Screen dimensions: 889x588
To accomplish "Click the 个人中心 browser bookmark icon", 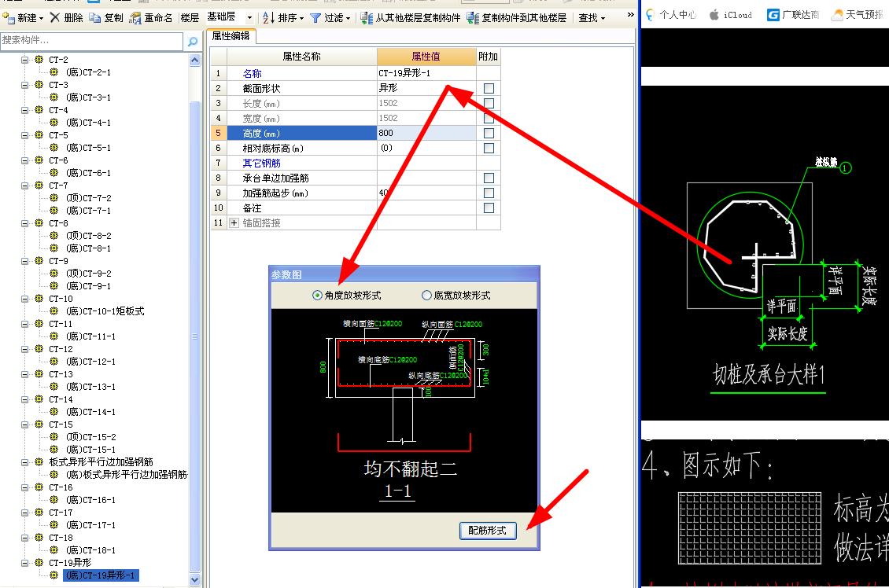I will 650,15.
